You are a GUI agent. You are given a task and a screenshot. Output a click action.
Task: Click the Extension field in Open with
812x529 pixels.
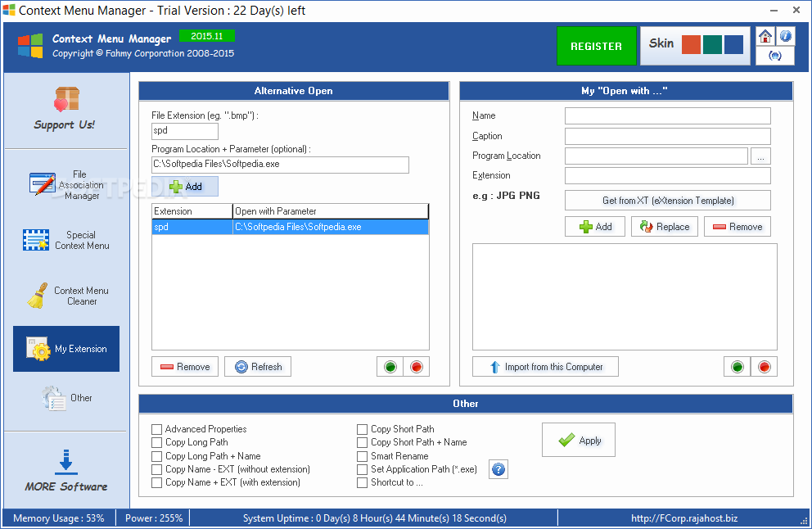[667, 175]
